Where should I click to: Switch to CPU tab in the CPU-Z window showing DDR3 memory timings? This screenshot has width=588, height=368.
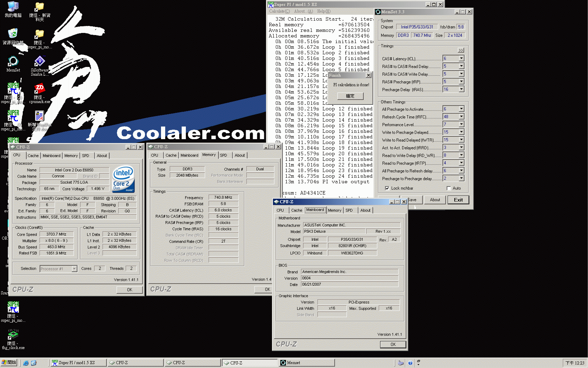point(154,155)
